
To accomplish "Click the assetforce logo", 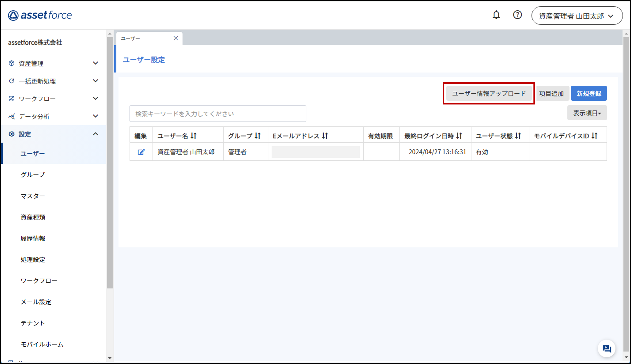I will click(40, 15).
